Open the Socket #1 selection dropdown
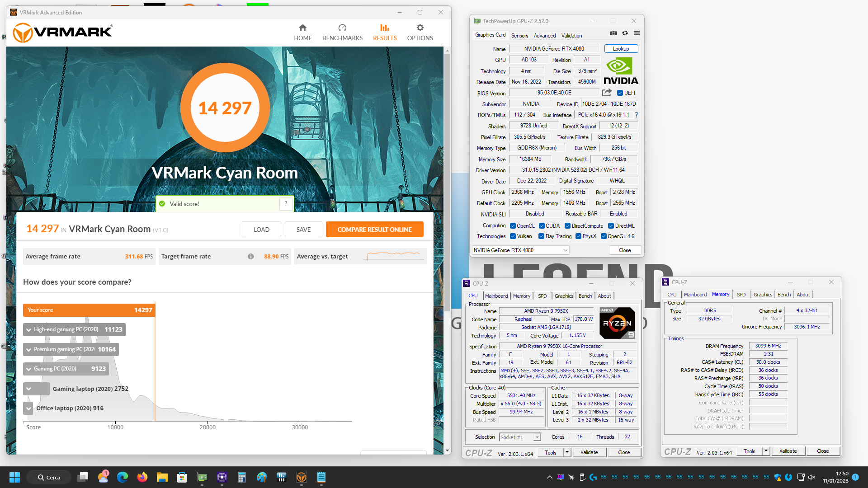Viewport: 868px width, 488px height. [520, 437]
